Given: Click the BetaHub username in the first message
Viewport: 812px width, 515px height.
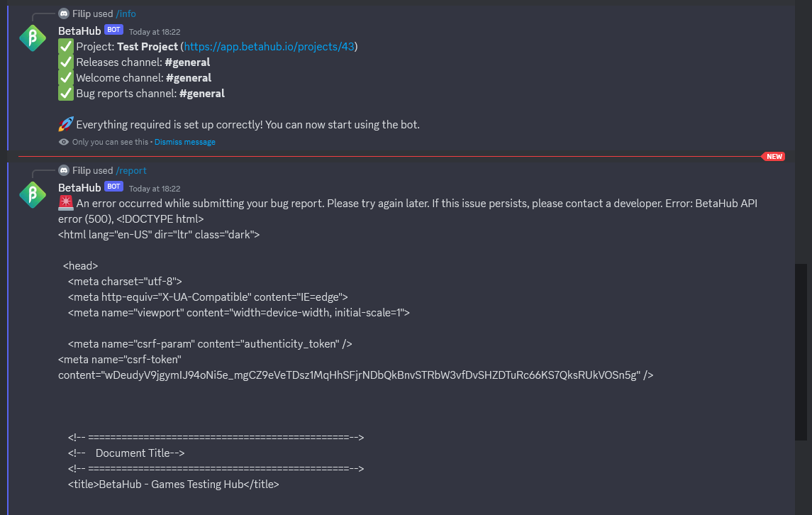Looking at the screenshot, I should [79, 31].
